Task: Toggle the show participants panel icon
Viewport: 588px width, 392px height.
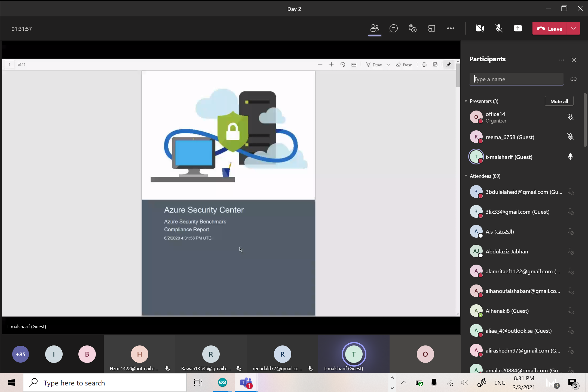Action: 374,29
